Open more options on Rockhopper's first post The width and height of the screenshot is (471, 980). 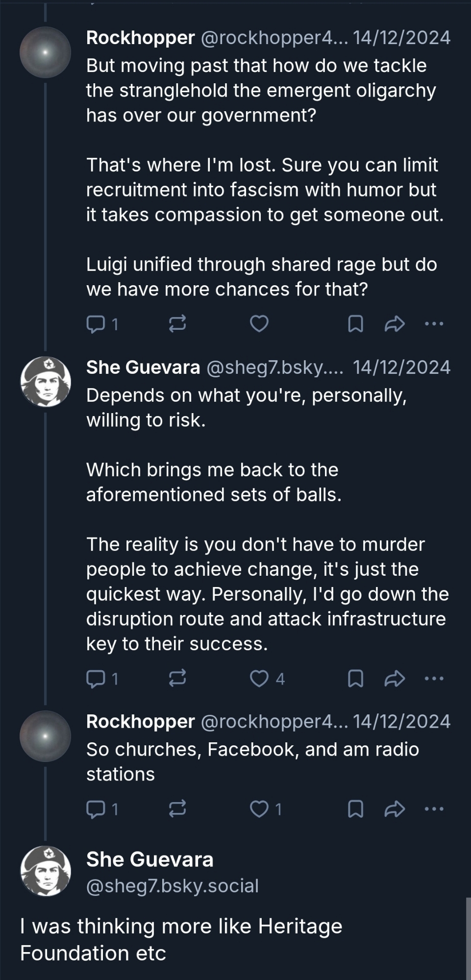[434, 324]
